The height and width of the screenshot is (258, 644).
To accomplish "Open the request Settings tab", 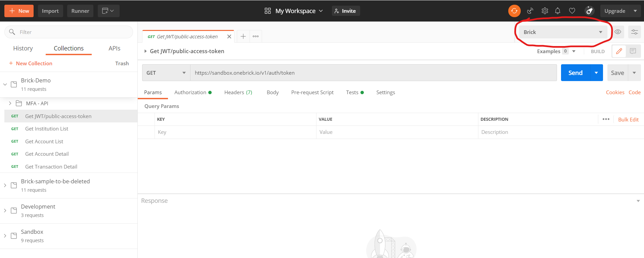I will pyautogui.click(x=385, y=92).
